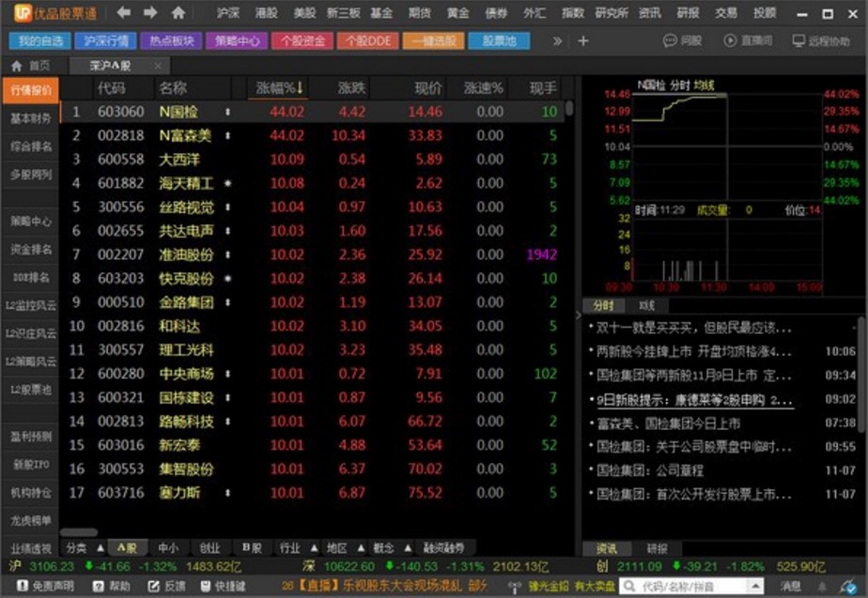
Task: Open 美股 menu
Action: coord(304,13)
